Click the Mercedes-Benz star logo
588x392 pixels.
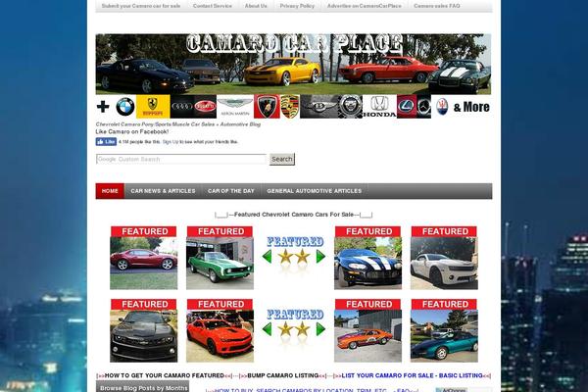click(424, 107)
